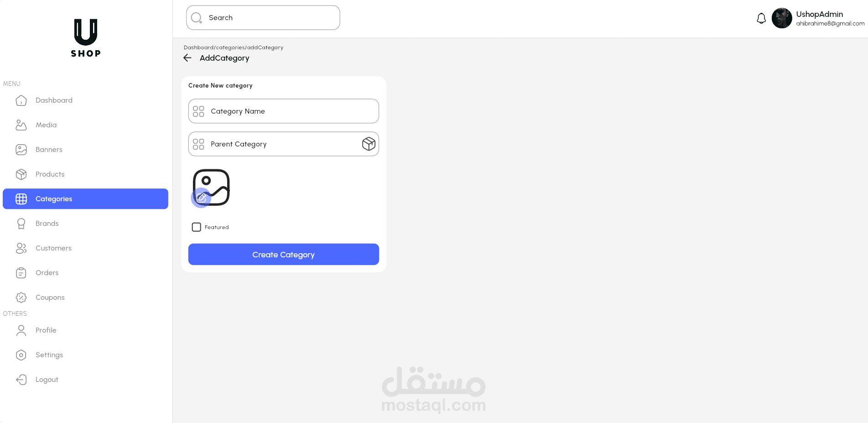868x423 pixels.
Task: Toggle the Featured checkbox
Action: click(197, 227)
